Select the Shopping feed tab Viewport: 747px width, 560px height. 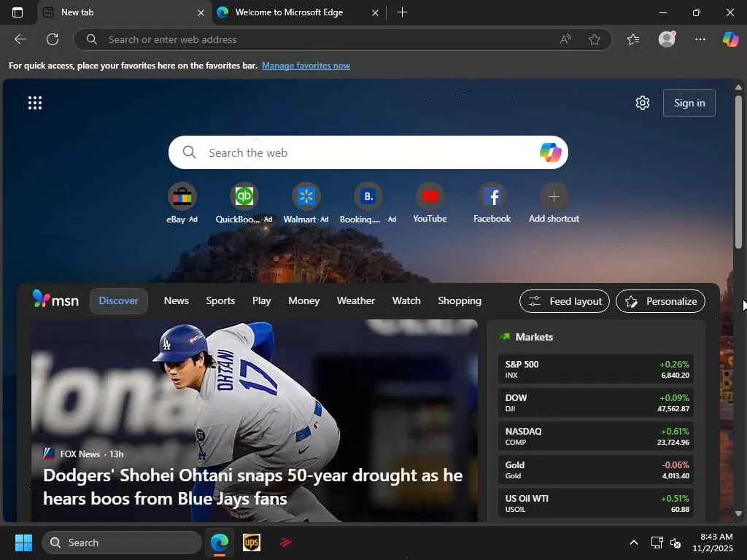tap(460, 301)
